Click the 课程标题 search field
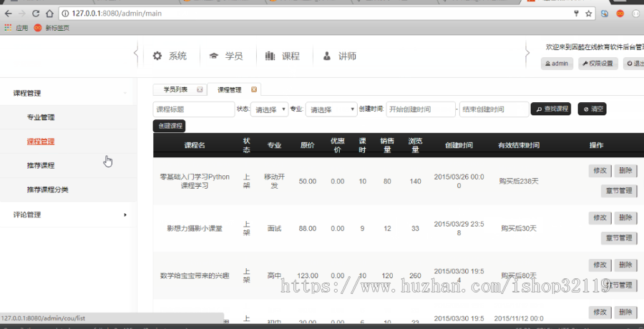The image size is (644, 329). tap(194, 109)
